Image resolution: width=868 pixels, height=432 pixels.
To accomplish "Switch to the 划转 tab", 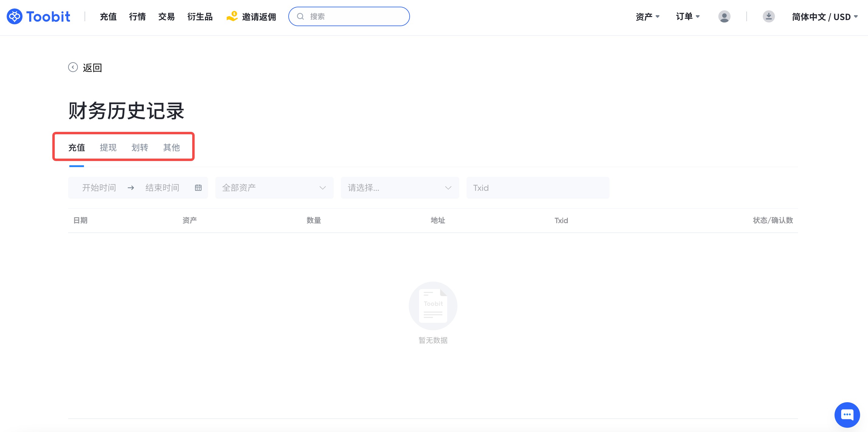I will 140,147.
